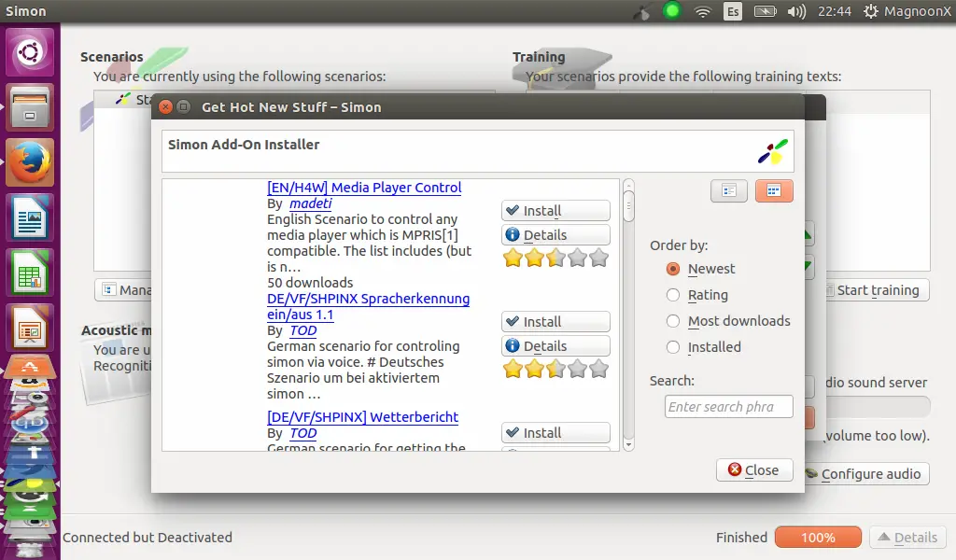
Task: Switch to details list view mode
Action: pyautogui.click(x=729, y=190)
